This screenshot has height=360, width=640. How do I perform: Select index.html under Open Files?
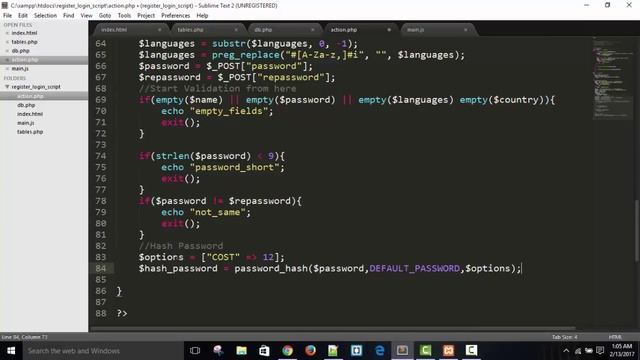pyautogui.click(x=24, y=33)
